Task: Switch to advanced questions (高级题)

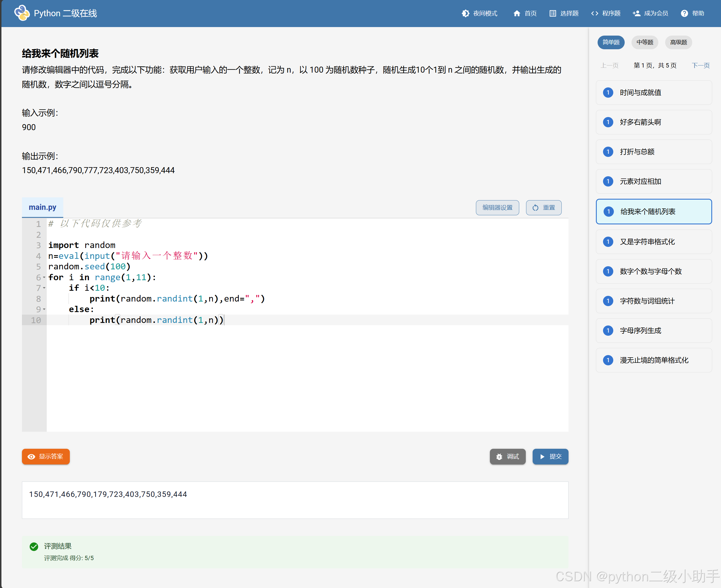Action: (678, 42)
